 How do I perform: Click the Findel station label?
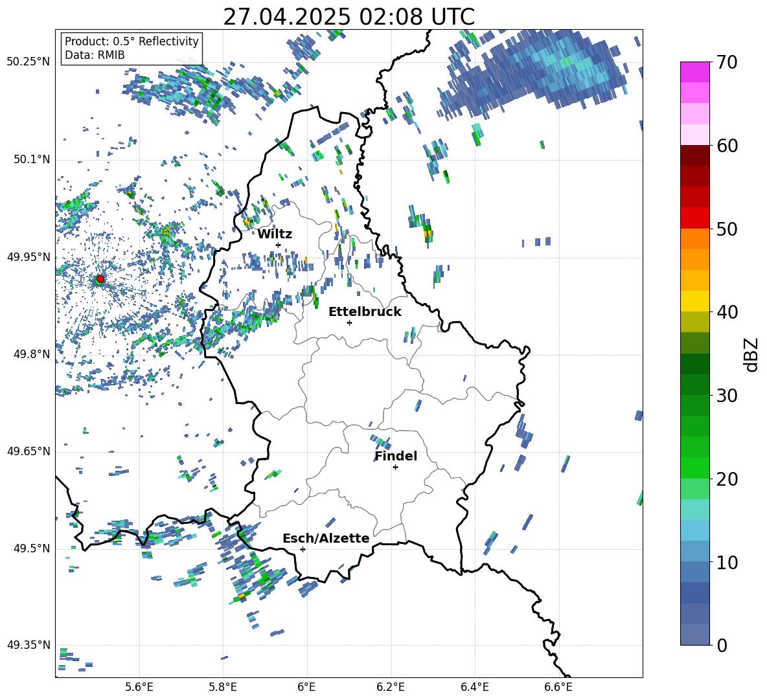click(396, 456)
